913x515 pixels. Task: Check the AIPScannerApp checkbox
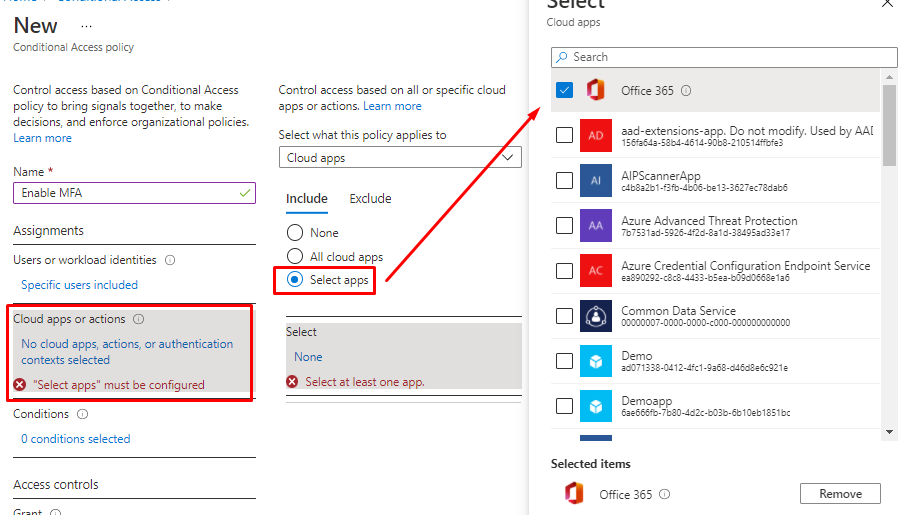(565, 180)
